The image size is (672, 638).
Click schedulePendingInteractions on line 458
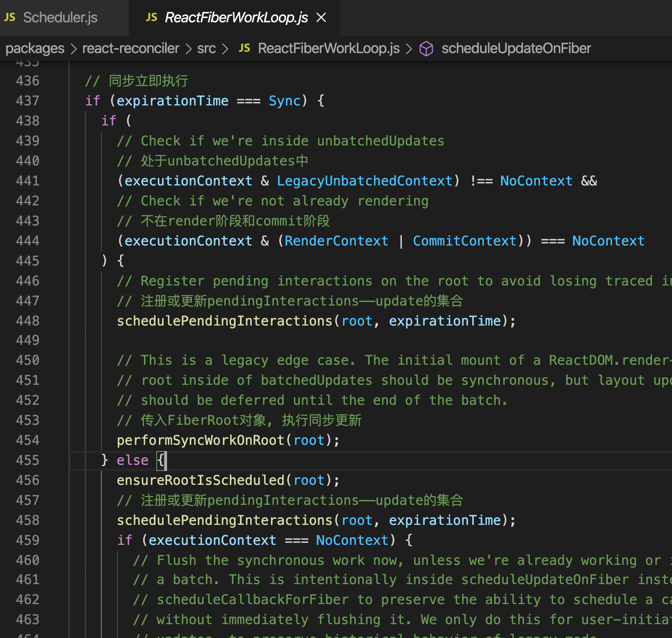[x=224, y=520]
